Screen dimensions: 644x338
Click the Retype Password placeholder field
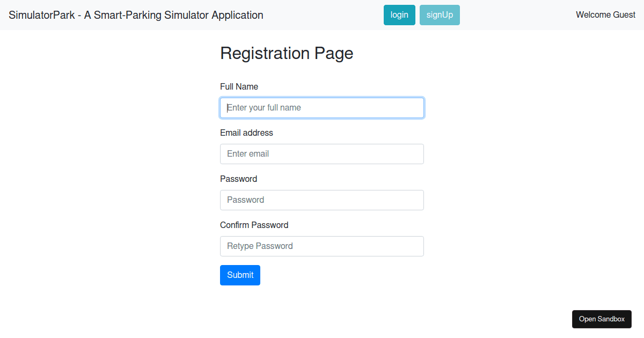pyautogui.click(x=259, y=246)
